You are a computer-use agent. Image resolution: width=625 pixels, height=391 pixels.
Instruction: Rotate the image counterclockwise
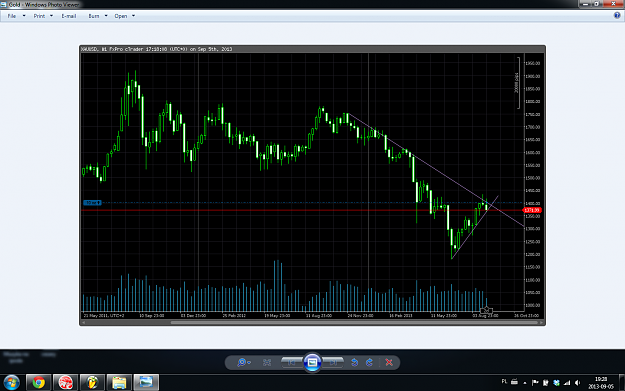(354, 362)
